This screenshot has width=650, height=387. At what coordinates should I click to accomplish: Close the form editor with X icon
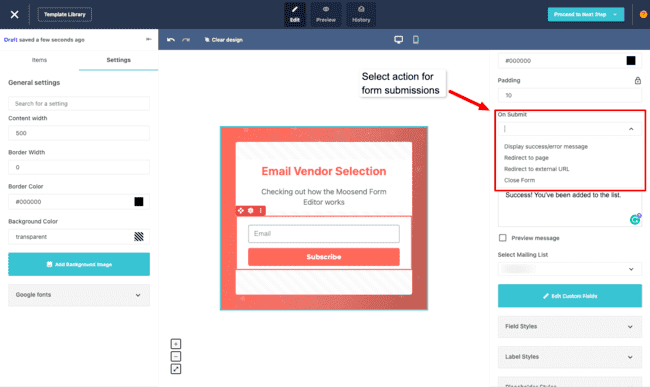[x=15, y=15]
